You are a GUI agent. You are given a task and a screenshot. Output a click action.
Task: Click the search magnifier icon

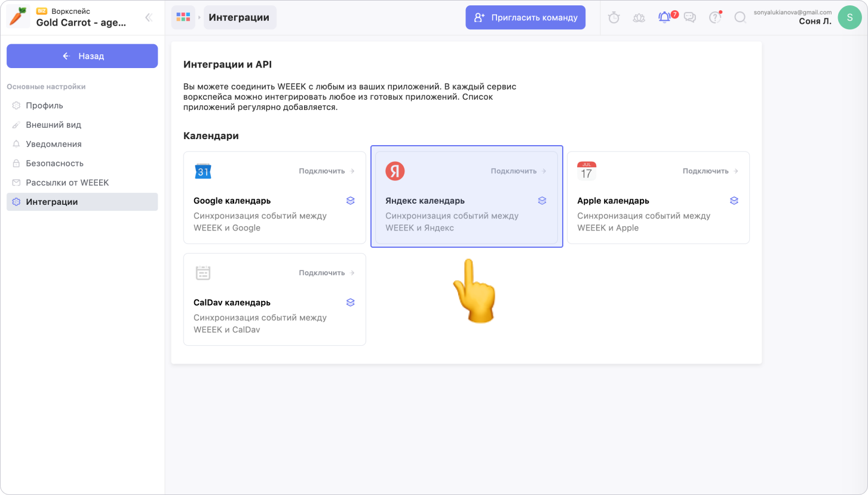[740, 17]
